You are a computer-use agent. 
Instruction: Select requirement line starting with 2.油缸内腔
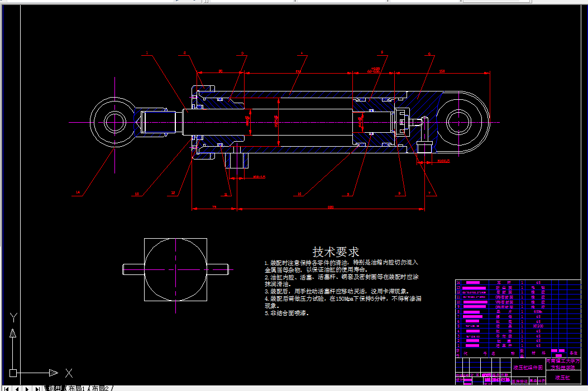pos(341,280)
